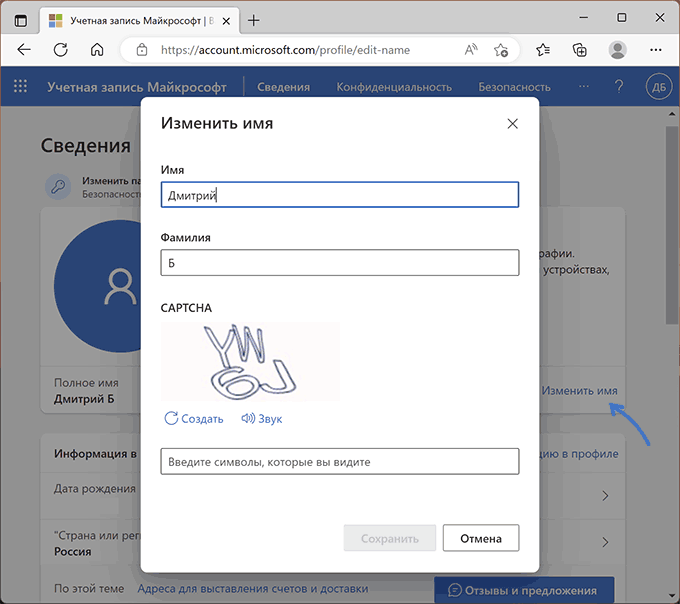Click the CAPTCHA image
This screenshot has height=604, width=680.
coord(250,362)
